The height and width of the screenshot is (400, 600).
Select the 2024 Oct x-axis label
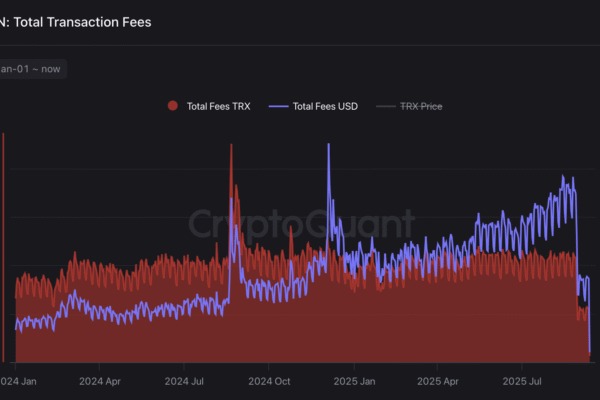pyautogui.click(x=269, y=381)
